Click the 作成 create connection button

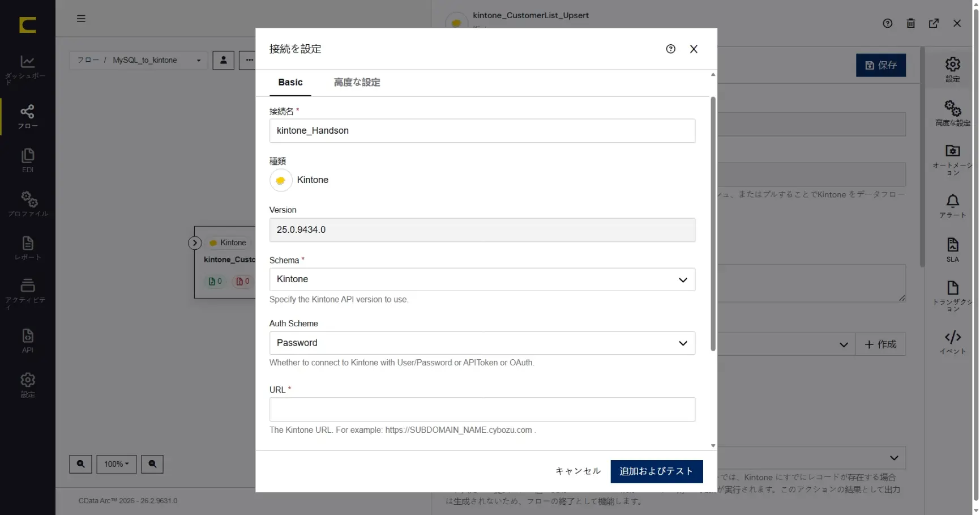tap(881, 344)
